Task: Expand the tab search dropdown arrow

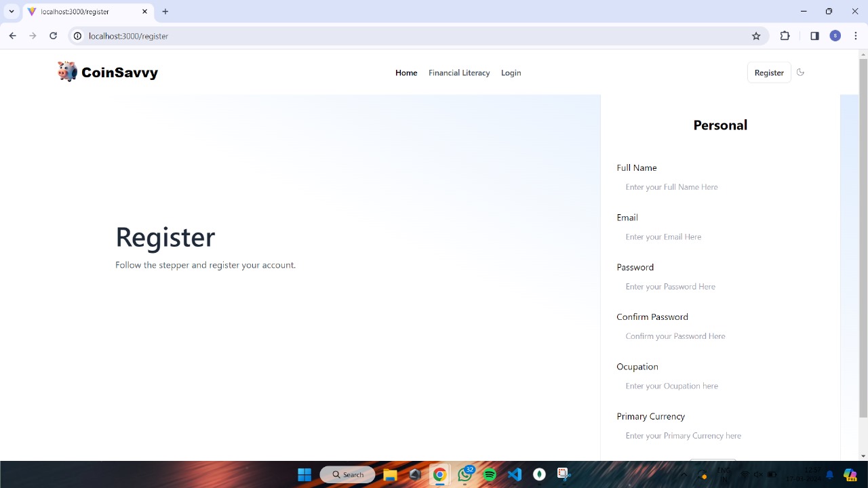Action: coord(12,12)
